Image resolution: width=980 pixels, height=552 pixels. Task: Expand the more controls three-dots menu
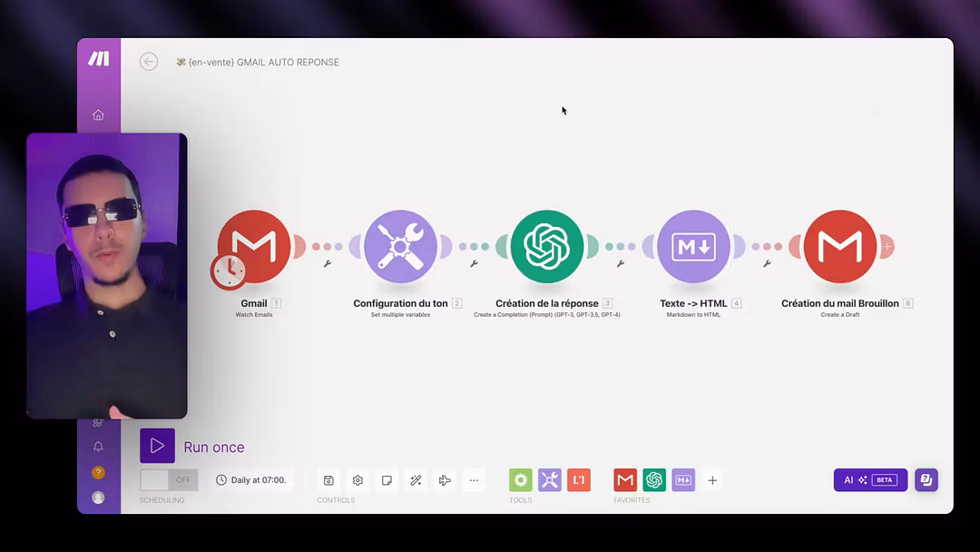click(x=474, y=480)
